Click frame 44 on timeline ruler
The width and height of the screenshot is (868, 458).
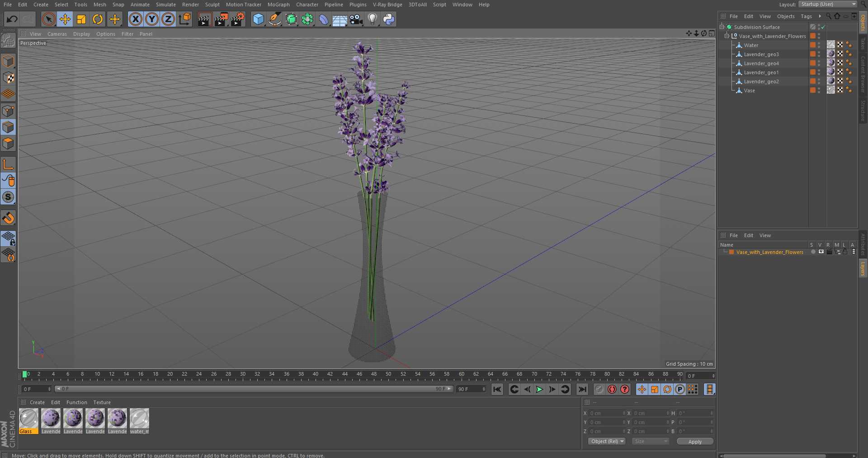point(345,375)
